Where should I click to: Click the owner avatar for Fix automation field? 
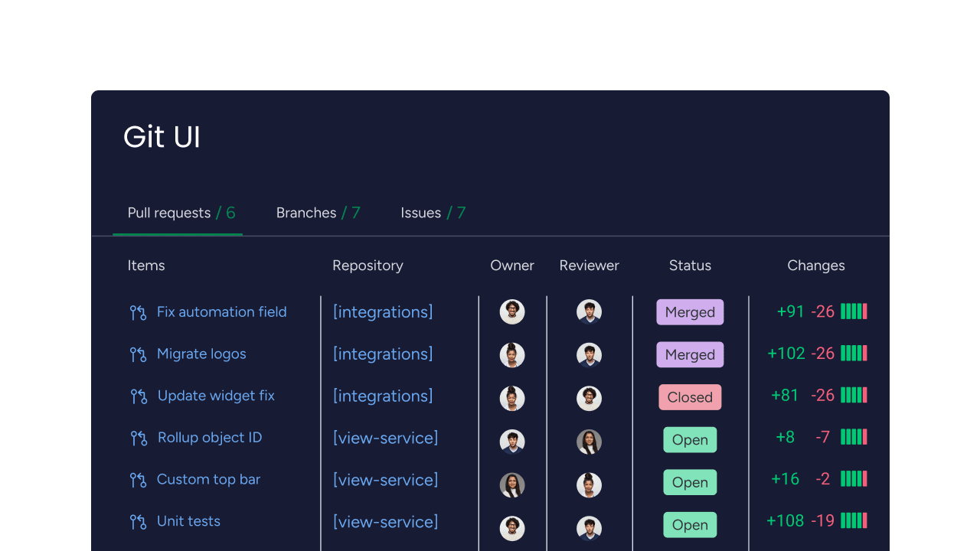pos(512,311)
